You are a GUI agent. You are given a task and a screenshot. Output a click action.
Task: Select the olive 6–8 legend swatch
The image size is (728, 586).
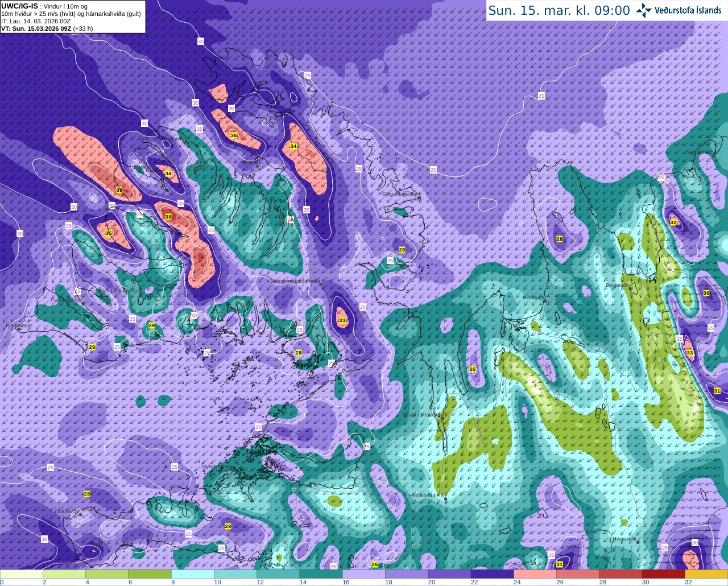(150, 574)
